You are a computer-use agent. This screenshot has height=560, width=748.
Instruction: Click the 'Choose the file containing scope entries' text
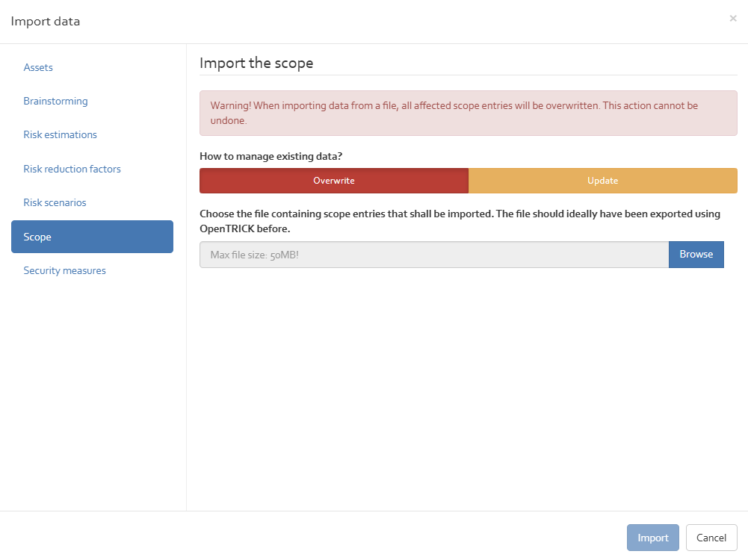point(460,221)
